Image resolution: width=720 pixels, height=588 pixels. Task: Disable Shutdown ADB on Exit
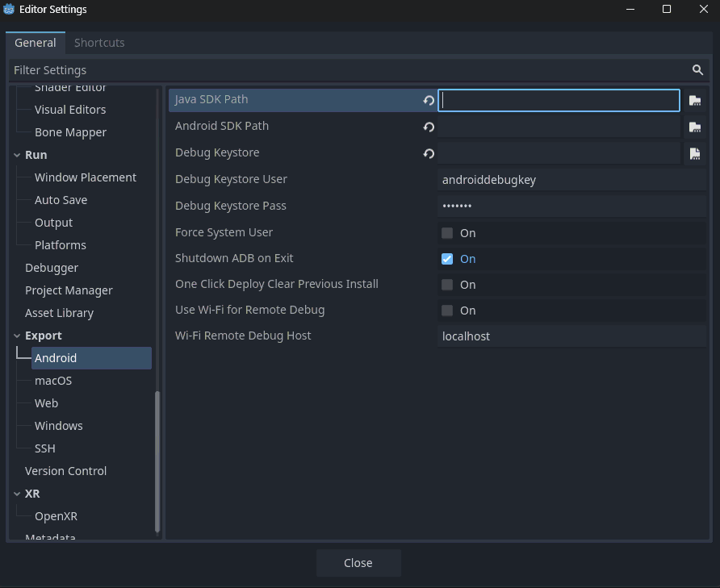tap(446, 258)
